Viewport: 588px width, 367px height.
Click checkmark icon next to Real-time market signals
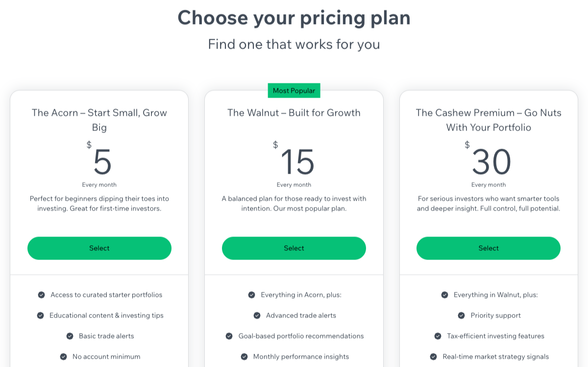(x=434, y=357)
